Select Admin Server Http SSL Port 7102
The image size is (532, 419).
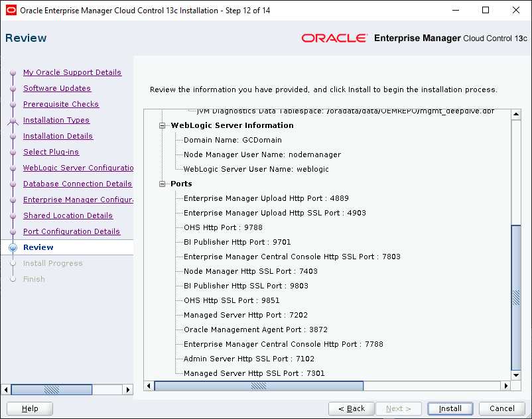click(249, 359)
